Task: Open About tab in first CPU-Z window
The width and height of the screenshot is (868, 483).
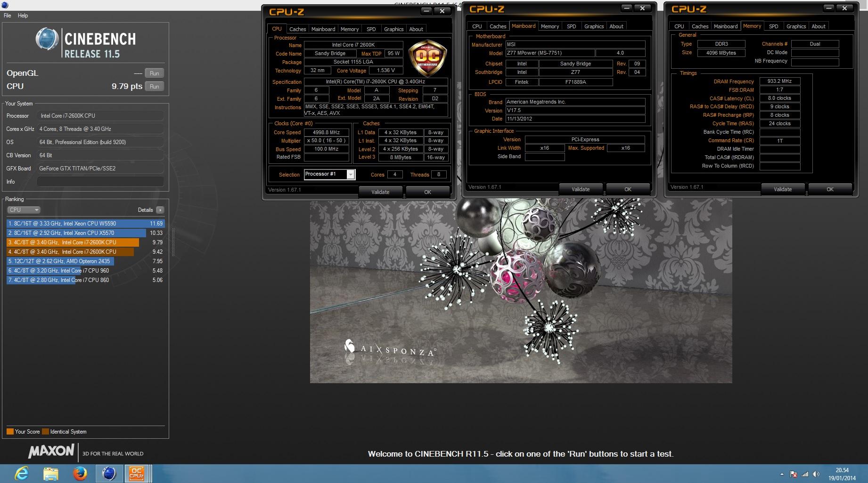Action: pyautogui.click(x=416, y=29)
